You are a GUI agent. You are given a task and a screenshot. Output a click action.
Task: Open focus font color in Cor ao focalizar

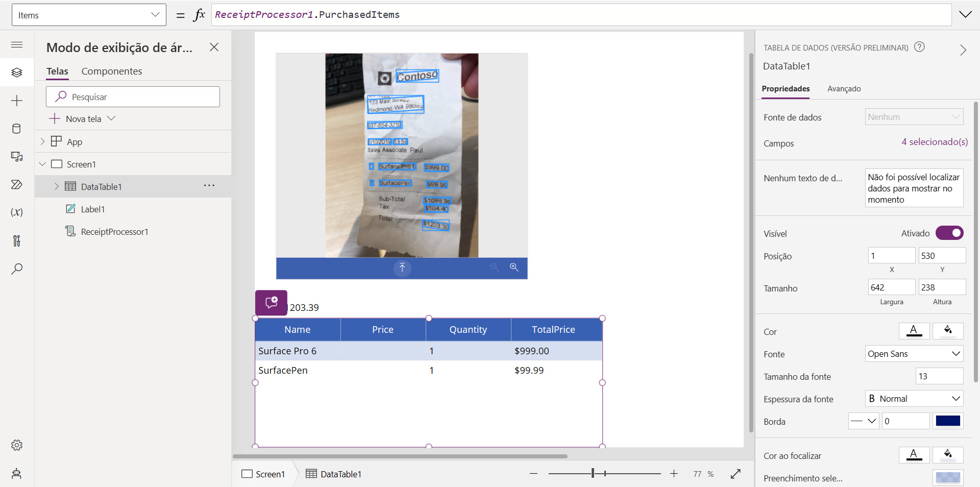click(x=914, y=455)
